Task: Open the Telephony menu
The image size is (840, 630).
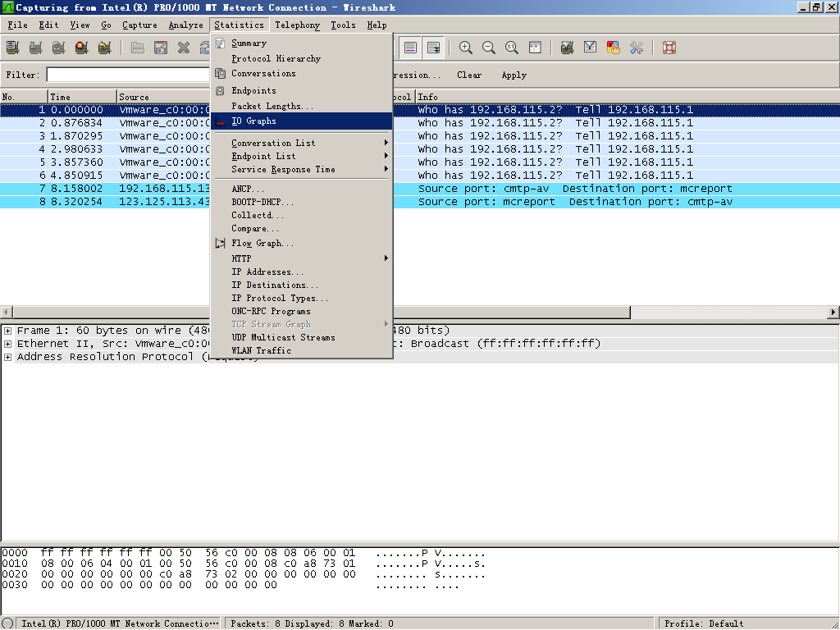Action: click(x=297, y=25)
